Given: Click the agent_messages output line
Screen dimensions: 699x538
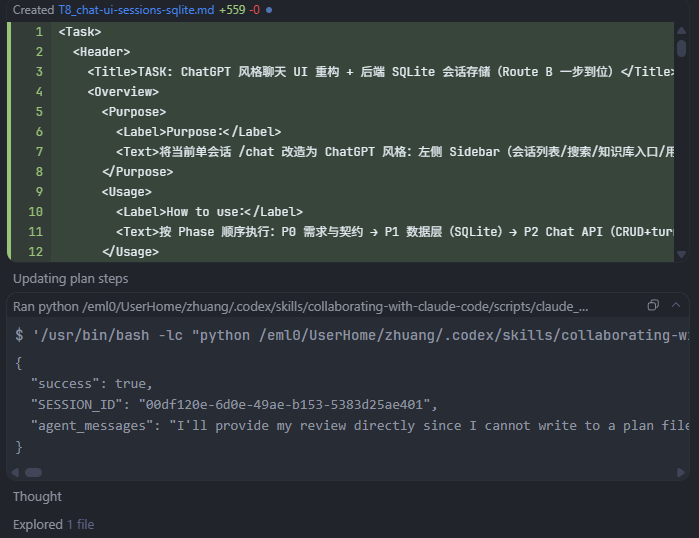Looking at the screenshot, I should (359, 426).
